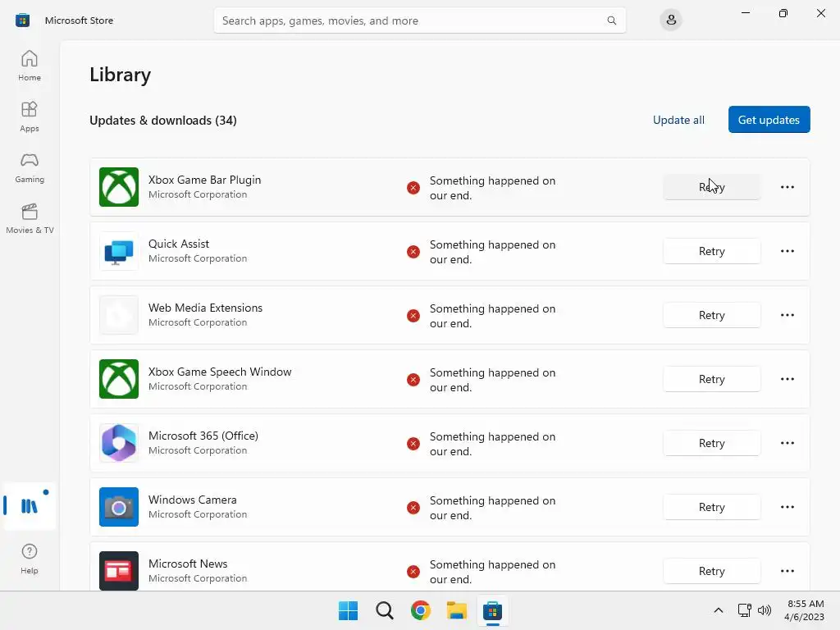Click Microsoft Store icon in taskbar
This screenshot has height=630, width=840.
492,610
